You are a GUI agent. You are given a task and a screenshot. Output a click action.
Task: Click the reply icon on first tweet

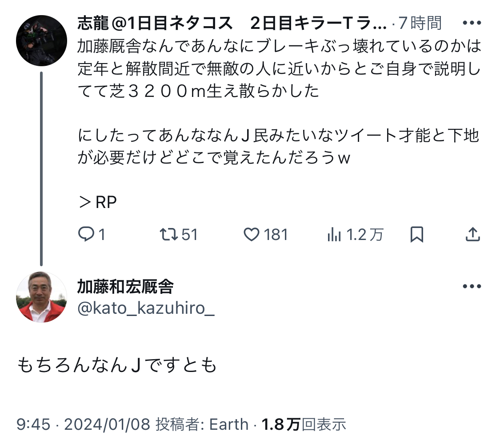click(85, 234)
